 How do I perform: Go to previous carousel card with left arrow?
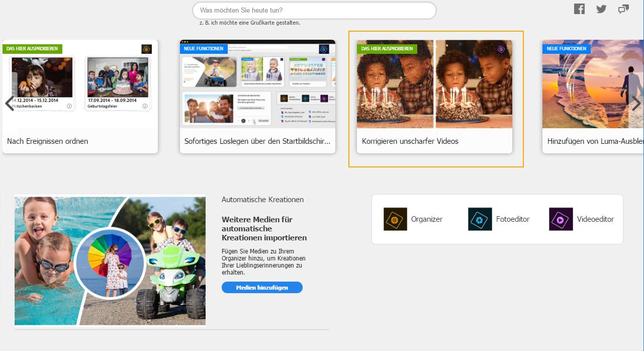click(x=9, y=104)
